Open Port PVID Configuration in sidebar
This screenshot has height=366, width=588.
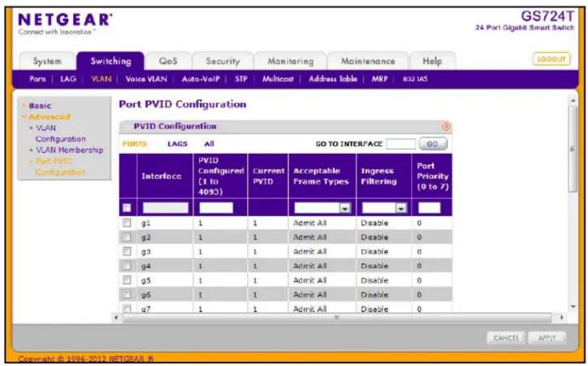pyautogui.click(x=60, y=166)
